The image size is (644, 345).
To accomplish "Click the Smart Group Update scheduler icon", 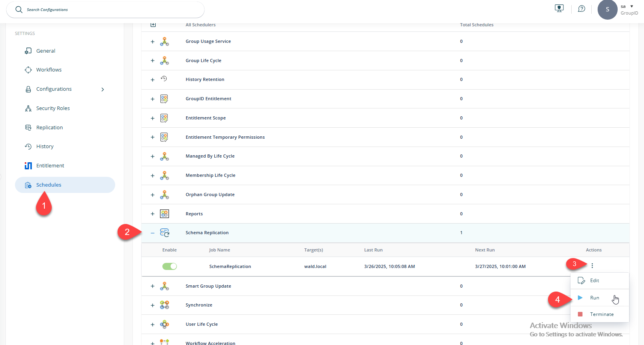I will [164, 286].
